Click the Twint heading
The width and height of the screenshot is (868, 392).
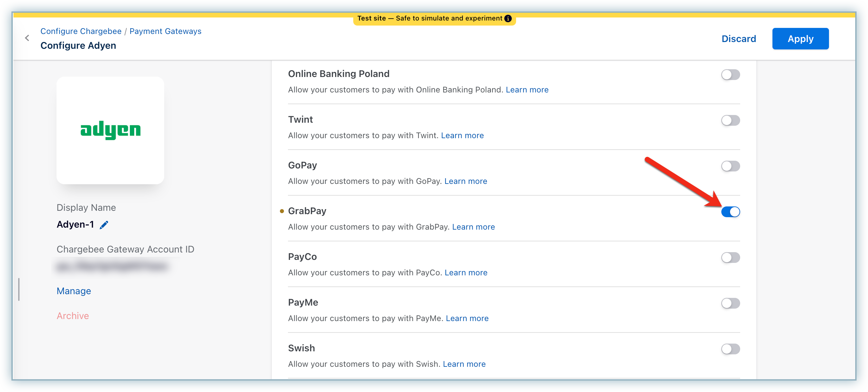pos(300,119)
